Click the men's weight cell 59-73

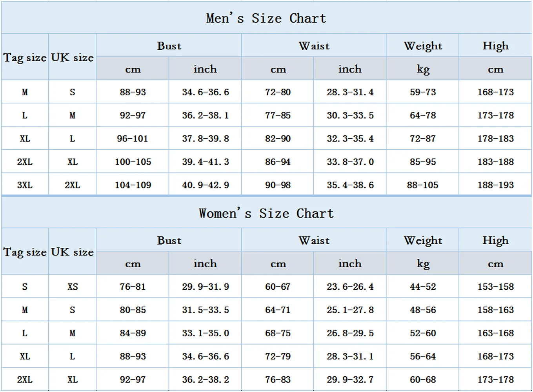click(x=423, y=92)
